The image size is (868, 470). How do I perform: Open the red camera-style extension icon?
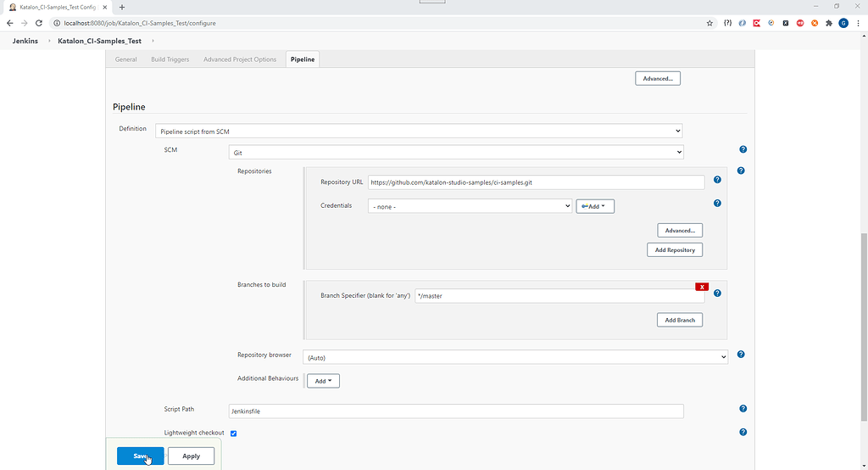757,23
